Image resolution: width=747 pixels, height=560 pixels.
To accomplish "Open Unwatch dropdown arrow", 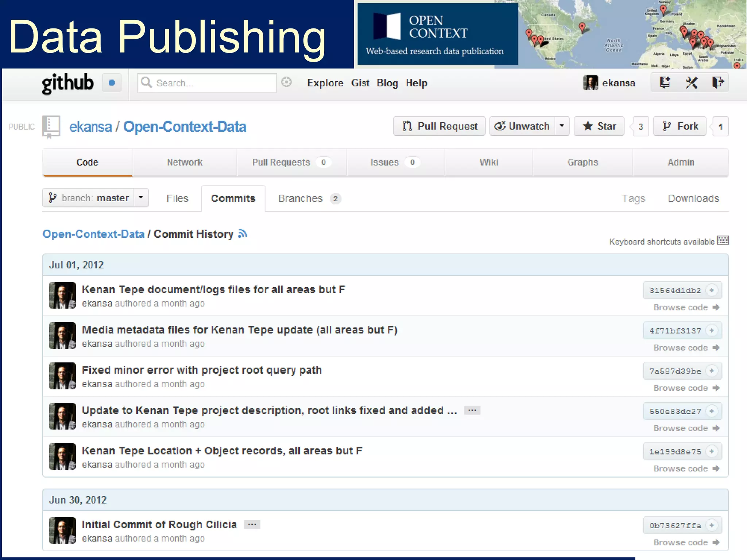I will [562, 126].
